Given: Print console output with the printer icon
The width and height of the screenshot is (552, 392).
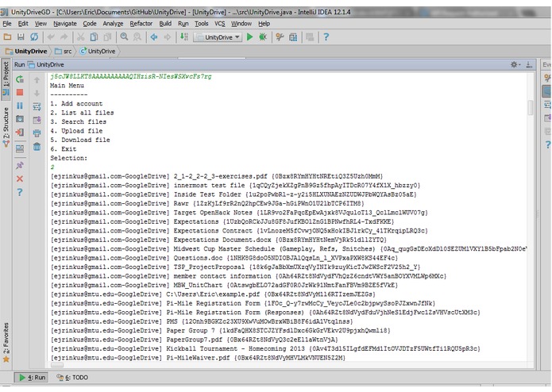Looking at the screenshot, I should (x=37, y=133).
